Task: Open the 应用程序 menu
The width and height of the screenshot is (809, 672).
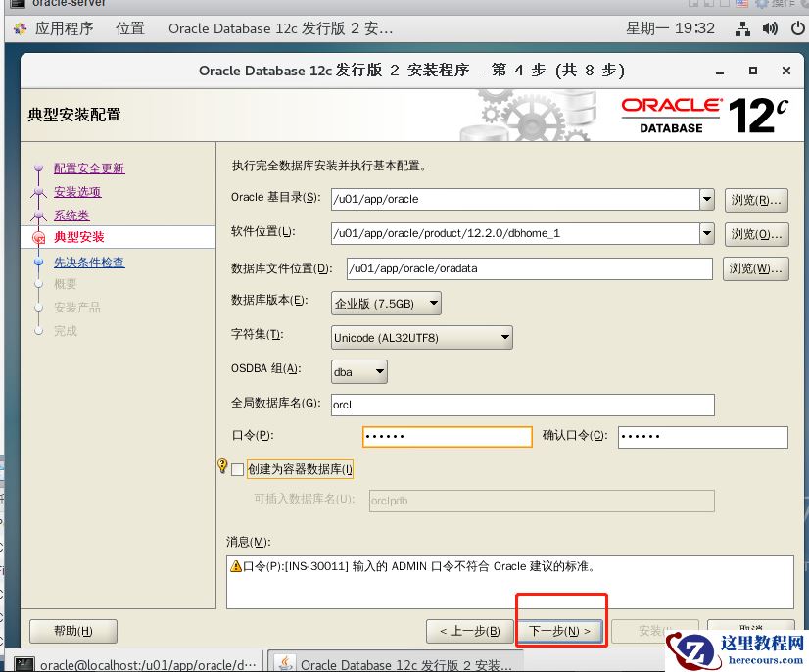Action: [x=64, y=29]
